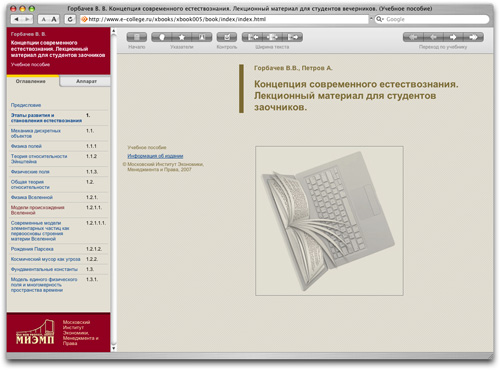Go to next page with single right arrow

(453, 37)
